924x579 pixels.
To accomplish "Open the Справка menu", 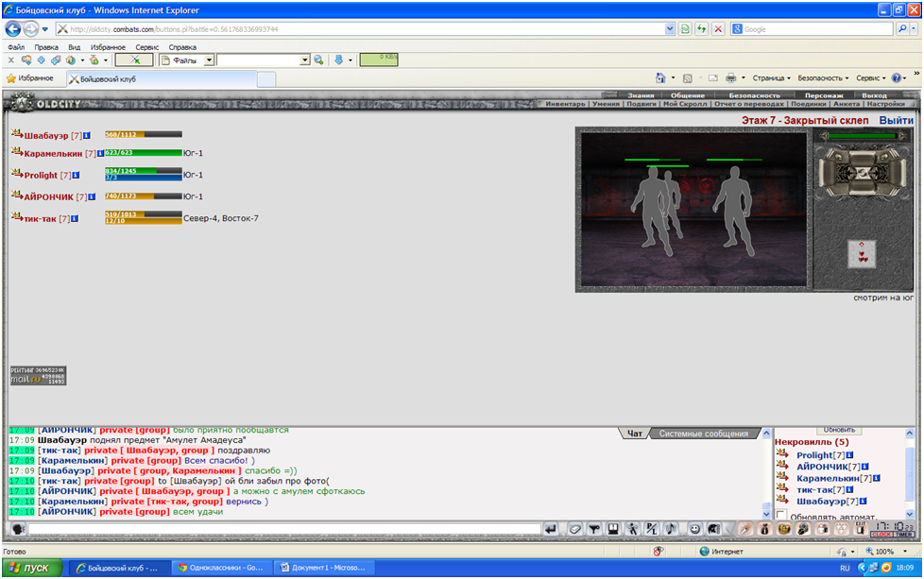I will pos(182,47).
